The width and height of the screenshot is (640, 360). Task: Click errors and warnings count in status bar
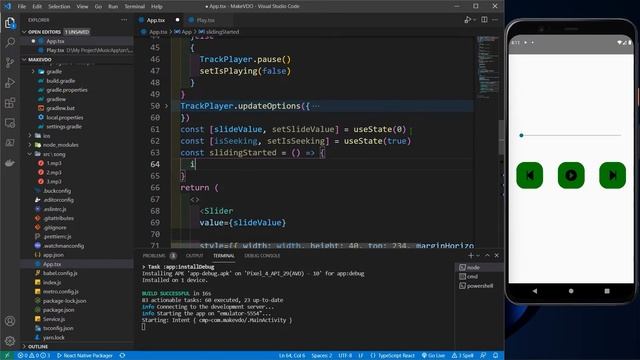point(33,356)
